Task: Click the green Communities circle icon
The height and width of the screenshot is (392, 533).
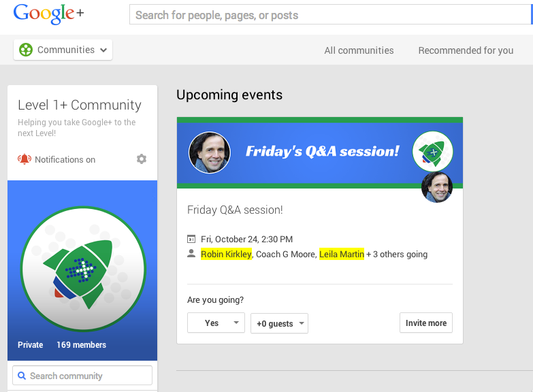Action: (26, 50)
